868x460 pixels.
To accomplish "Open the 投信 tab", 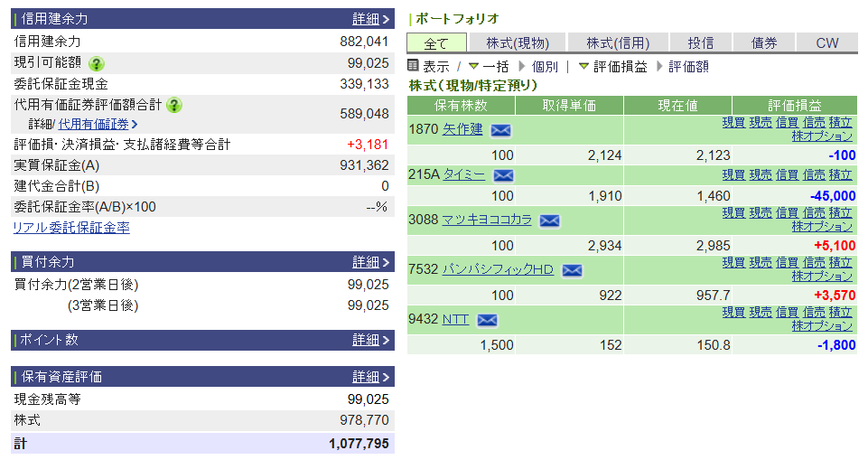I will (x=700, y=42).
